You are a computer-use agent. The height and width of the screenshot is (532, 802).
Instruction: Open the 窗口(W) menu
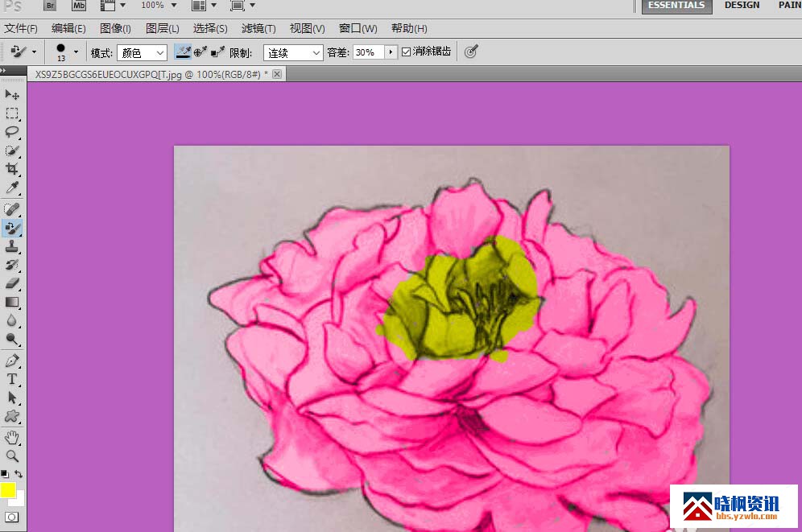click(x=358, y=29)
